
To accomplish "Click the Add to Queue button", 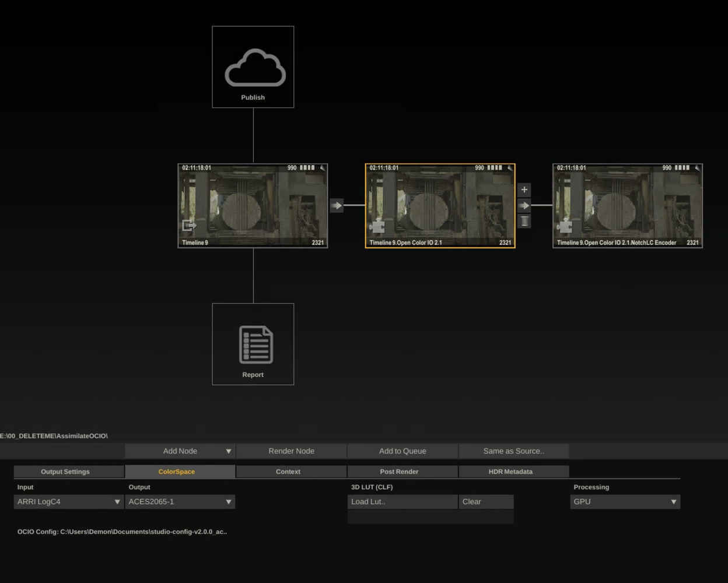I will [x=402, y=451].
